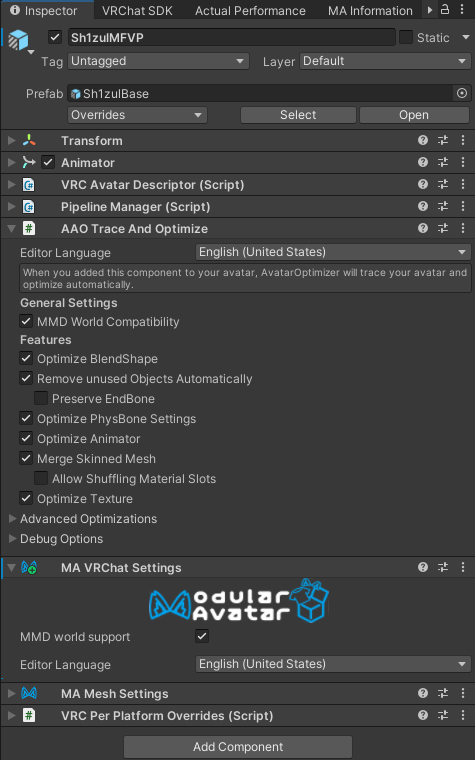The image size is (475, 760).
Task: Open the Layer dropdown
Action: 385,61
